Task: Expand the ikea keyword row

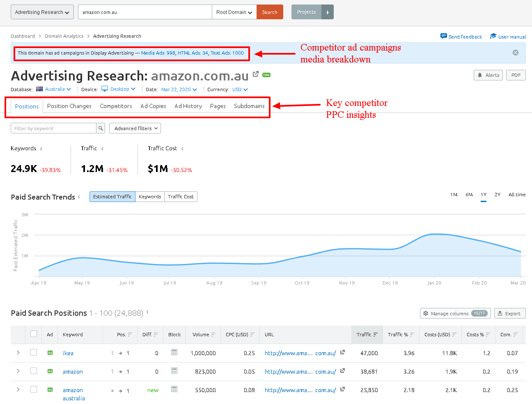Action: (18, 352)
